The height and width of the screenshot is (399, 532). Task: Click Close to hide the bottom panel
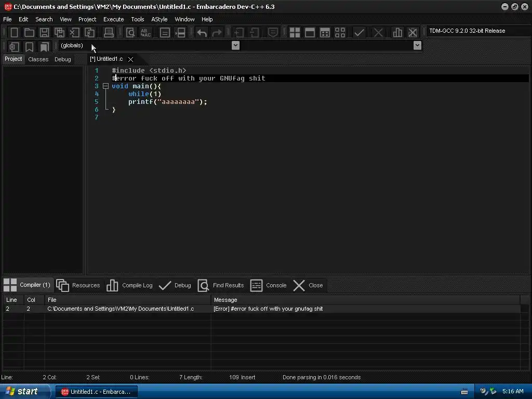(x=308, y=285)
